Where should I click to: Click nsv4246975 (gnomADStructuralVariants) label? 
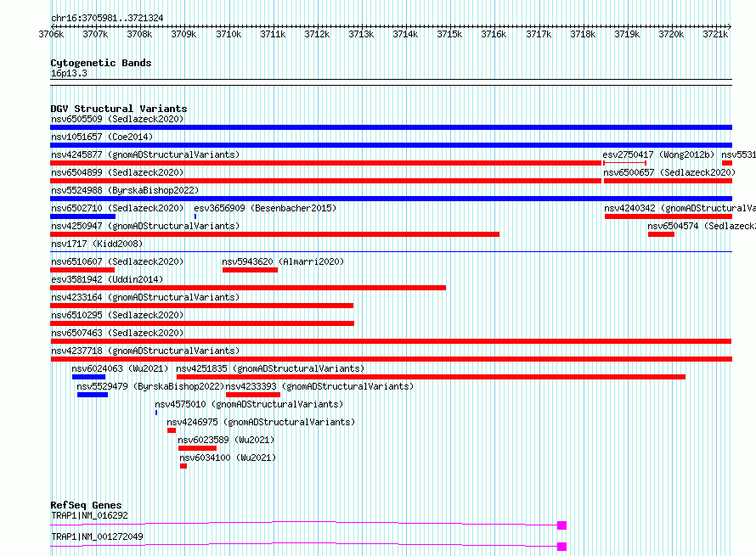tap(261, 422)
